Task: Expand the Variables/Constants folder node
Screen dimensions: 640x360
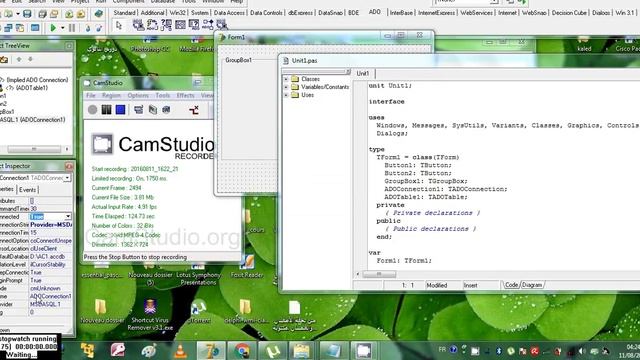Action: (286, 87)
